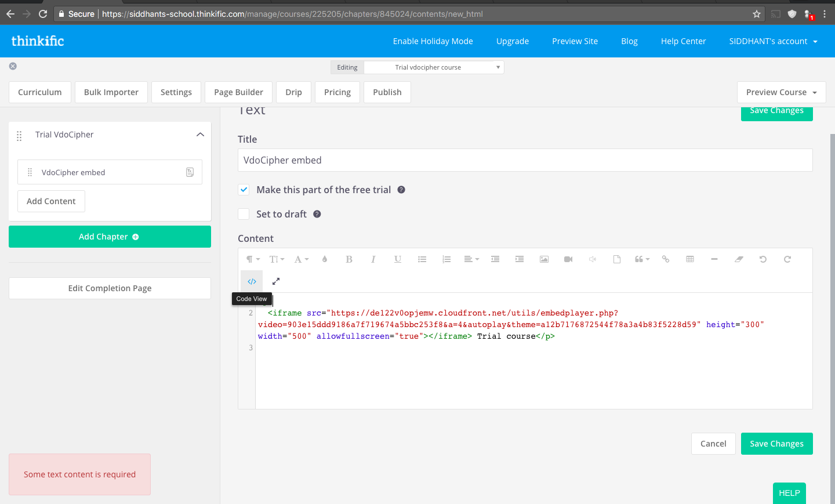Click the insert audio speaker icon
This screenshot has width=835, height=504.
593,259
